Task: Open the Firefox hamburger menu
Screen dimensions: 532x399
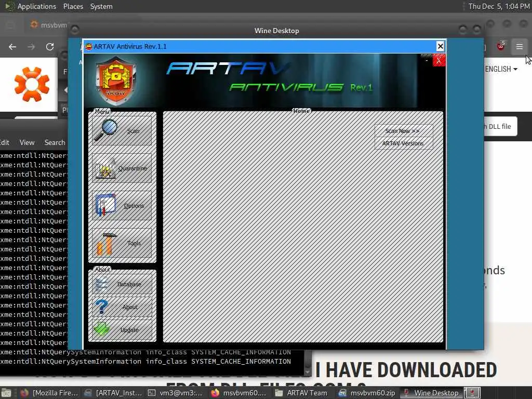Action: [520, 46]
